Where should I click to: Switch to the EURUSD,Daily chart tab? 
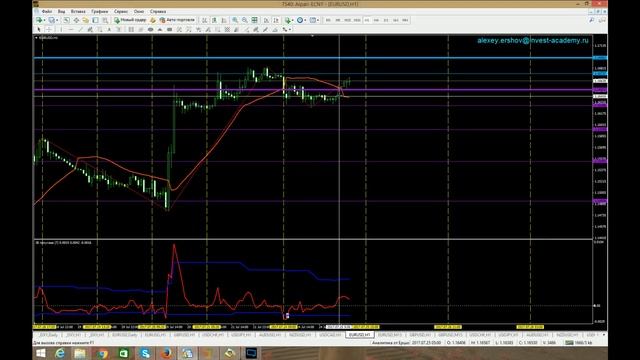point(125,335)
